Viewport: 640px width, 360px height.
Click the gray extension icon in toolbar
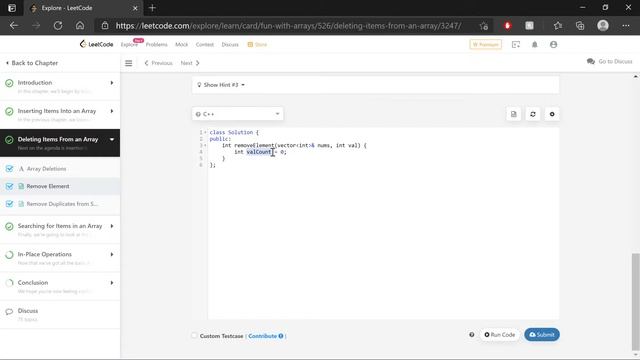(529, 26)
